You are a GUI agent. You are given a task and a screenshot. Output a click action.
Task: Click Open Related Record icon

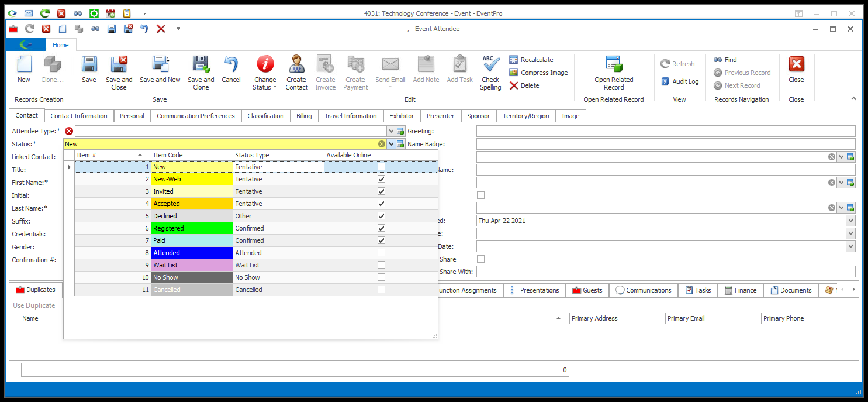point(614,64)
